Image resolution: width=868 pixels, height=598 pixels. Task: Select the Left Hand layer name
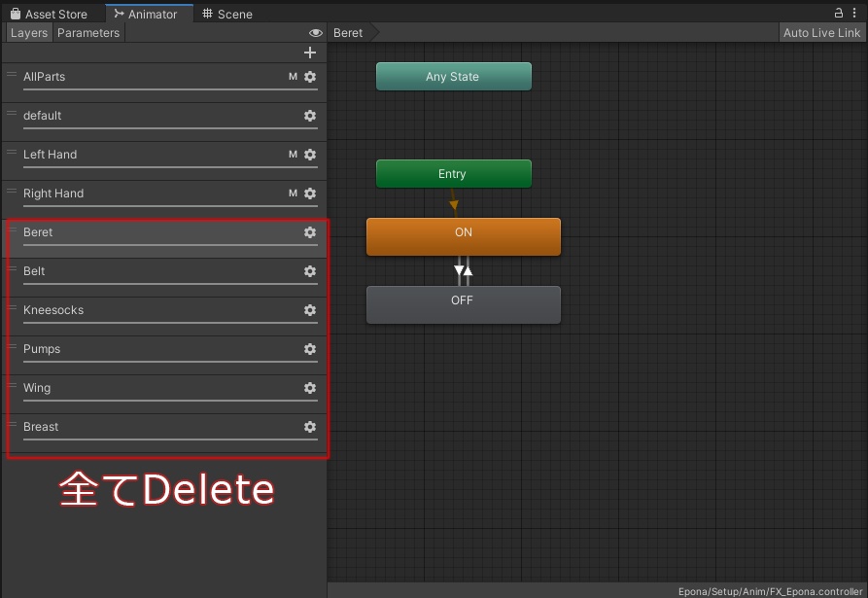tap(50, 155)
